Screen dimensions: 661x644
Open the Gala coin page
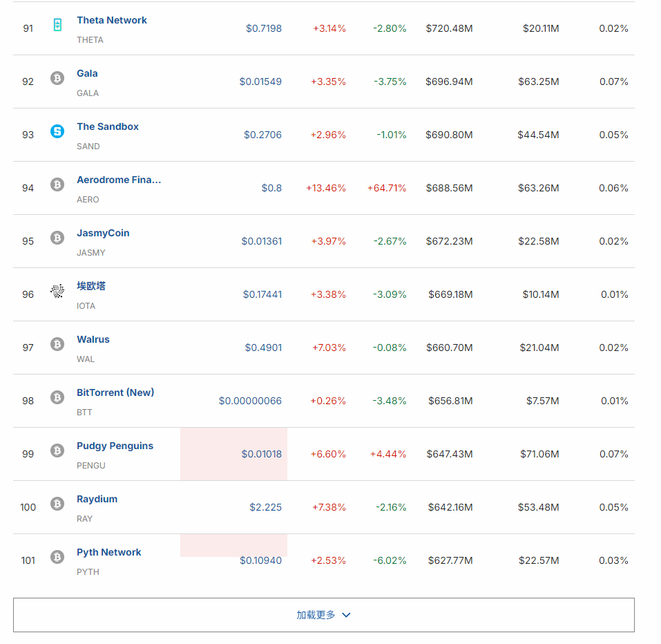coord(87,73)
